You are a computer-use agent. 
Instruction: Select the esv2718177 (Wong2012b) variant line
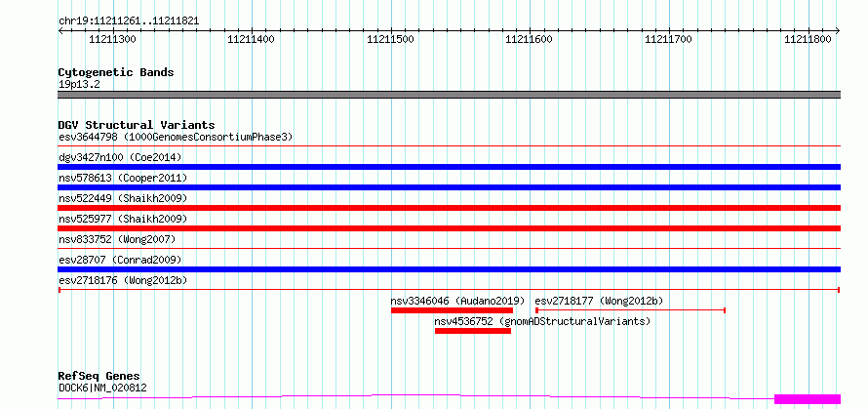tap(630, 310)
